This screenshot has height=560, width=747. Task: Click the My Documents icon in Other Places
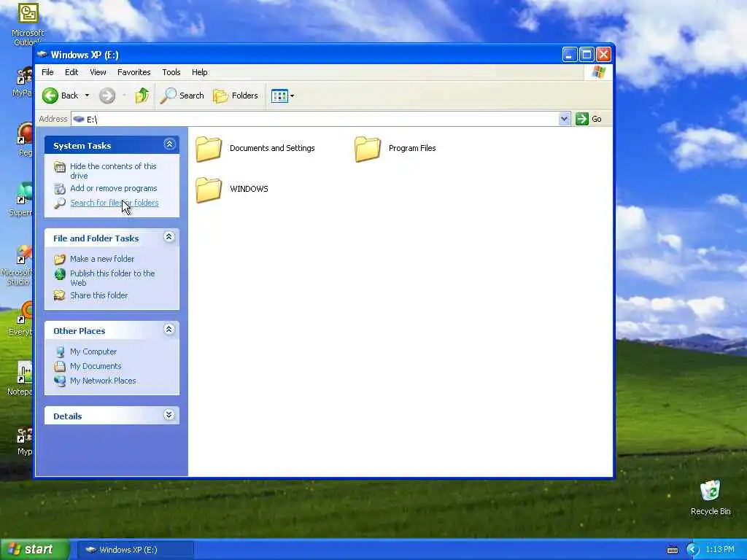(60, 366)
